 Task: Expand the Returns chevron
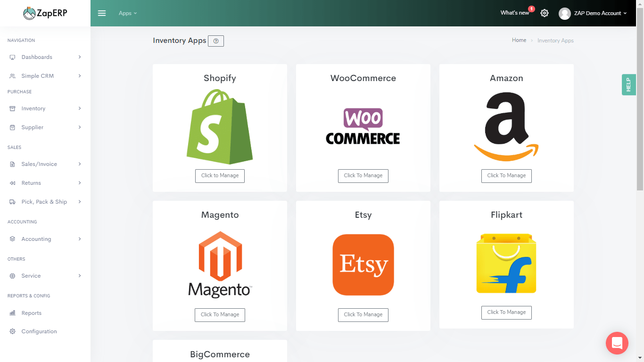[80, 183]
